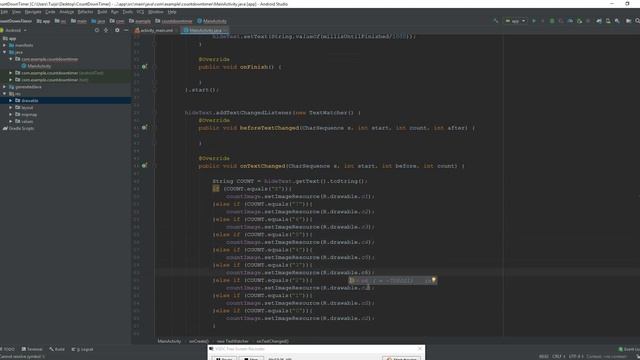Screen dimensions: 640x360
Task: Click the Run with Coverage icon
Action: coord(561,21)
